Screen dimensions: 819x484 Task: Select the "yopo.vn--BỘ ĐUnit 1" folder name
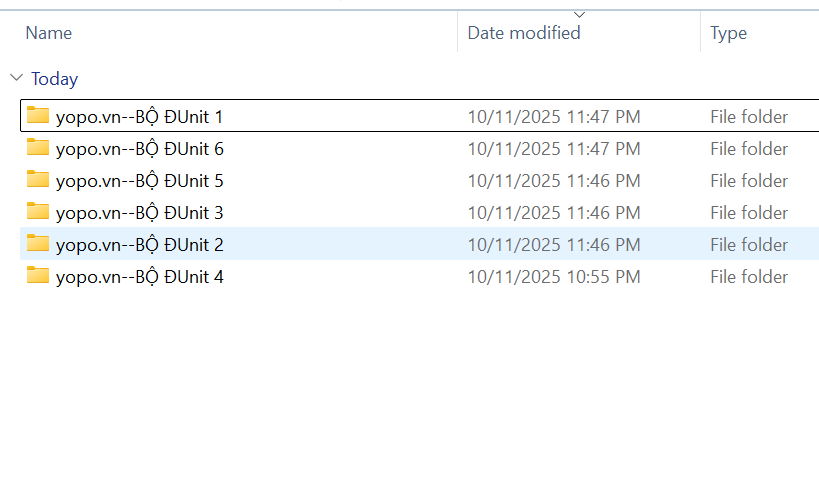tap(139, 117)
